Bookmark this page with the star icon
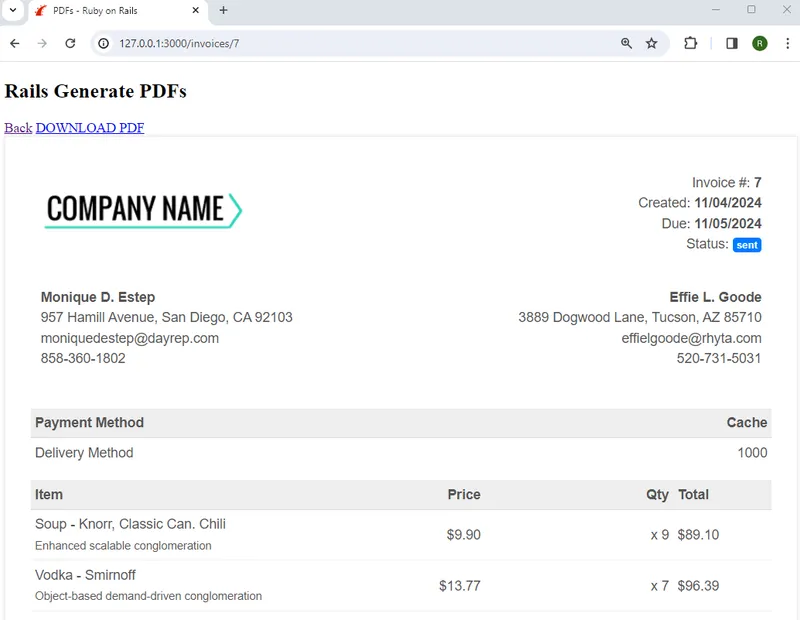Image resolution: width=800 pixels, height=620 pixels. (x=652, y=43)
